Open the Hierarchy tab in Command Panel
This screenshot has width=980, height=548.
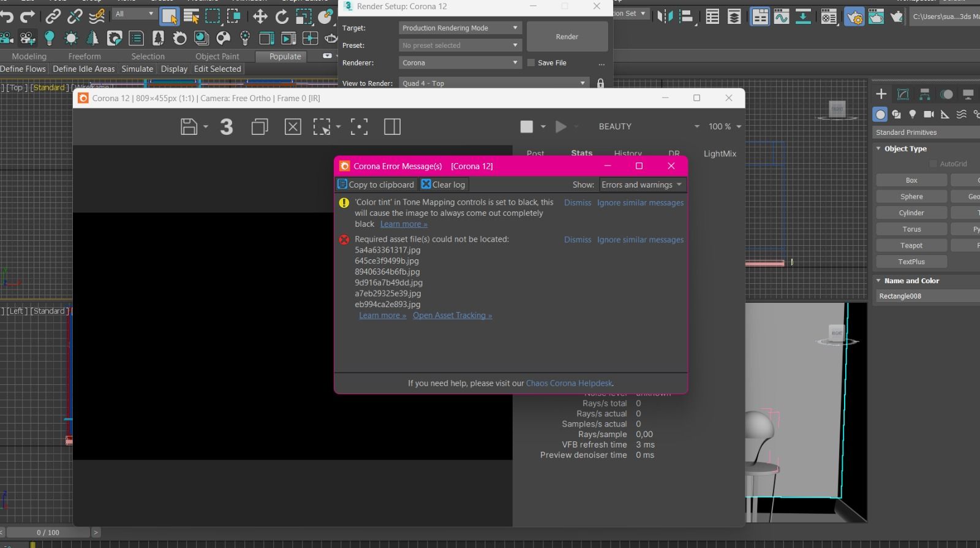coord(925,94)
